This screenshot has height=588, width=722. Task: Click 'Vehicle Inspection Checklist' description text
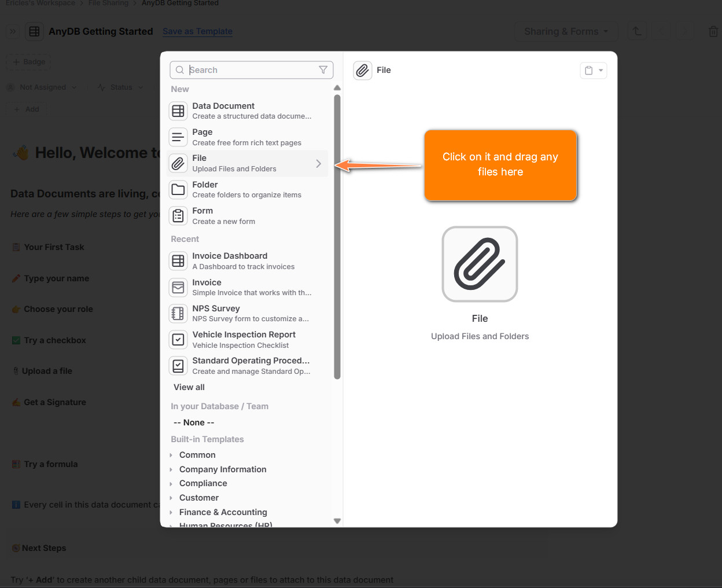241,346
